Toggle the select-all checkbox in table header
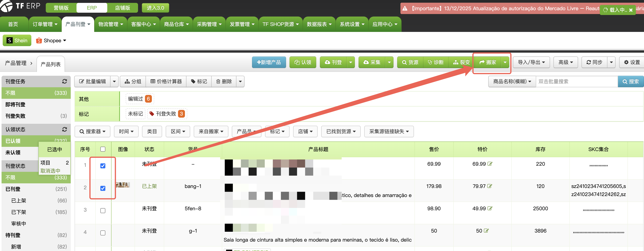Viewport: 644px width, 251px height. point(103,149)
